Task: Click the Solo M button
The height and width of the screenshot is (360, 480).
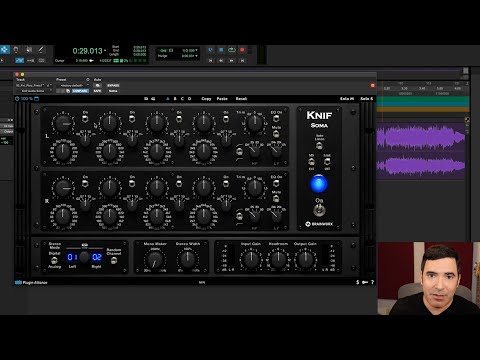Action: (347, 99)
